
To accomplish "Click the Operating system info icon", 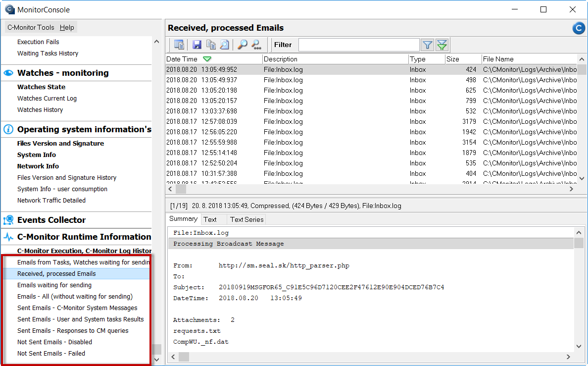I will coord(8,129).
